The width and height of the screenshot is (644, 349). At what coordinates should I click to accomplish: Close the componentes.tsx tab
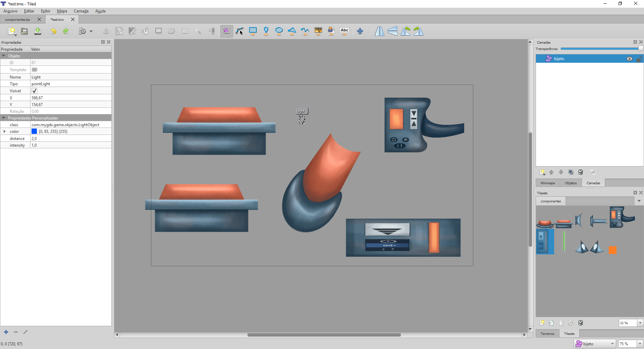39,19
